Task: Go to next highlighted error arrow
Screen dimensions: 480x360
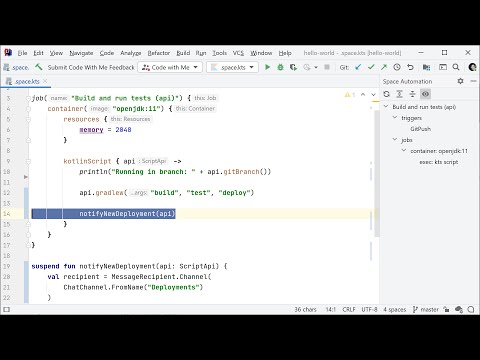Action: pyautogui.click(x=373, y=95)
